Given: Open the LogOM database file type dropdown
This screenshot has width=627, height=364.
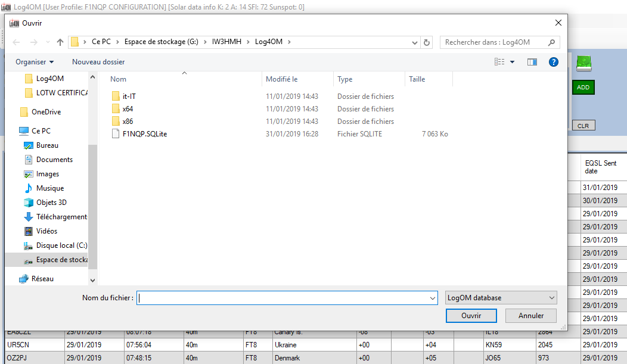Looking at the screenshot, I should click(x=501, y=298).
